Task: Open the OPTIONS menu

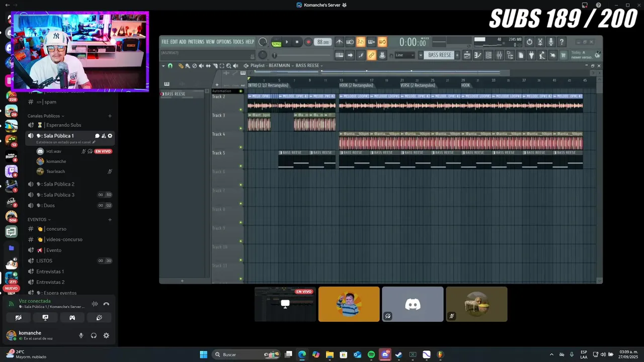Action: pyautogui.click(x=224, y=42)
